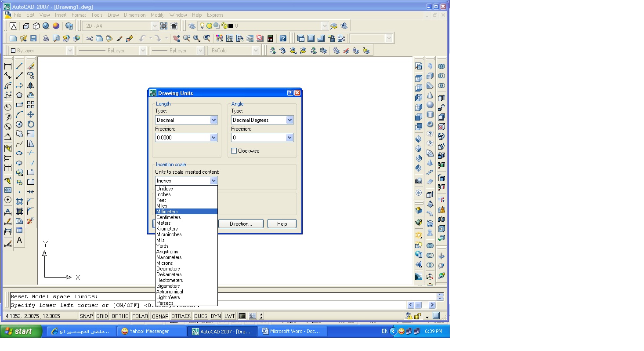
Task: Open the Layer Properties Manager icon
Action: click(192, 26)
